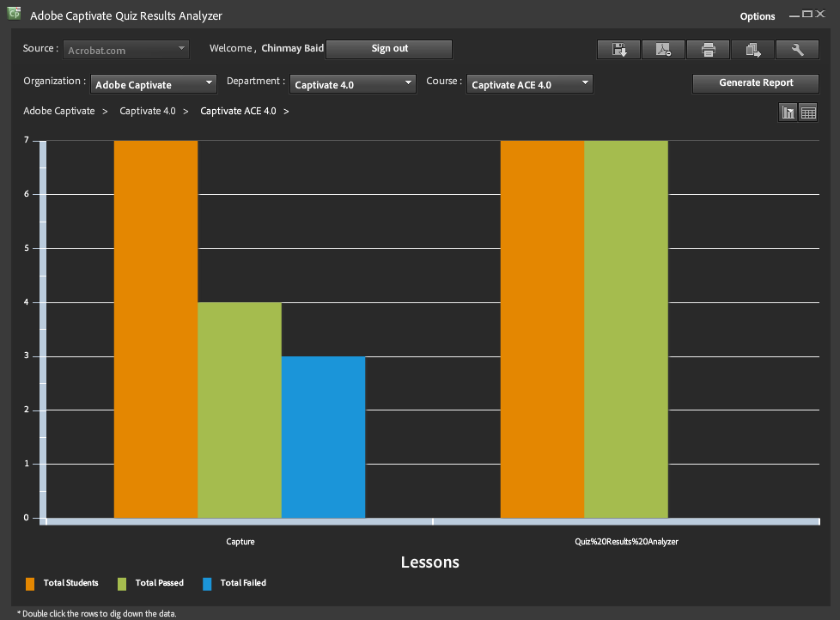
Task: Expand the Organization dropdown
Action: click(154, 84)
